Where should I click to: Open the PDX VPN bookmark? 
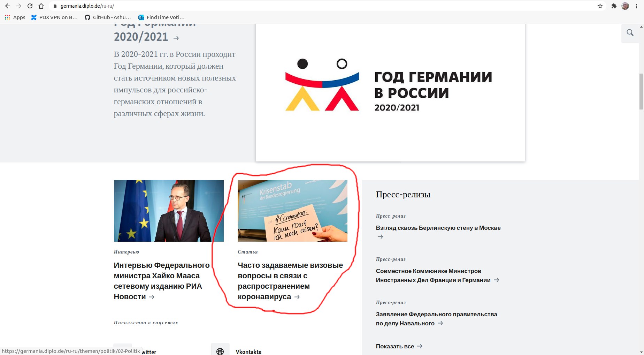click(x=54, y=17)
